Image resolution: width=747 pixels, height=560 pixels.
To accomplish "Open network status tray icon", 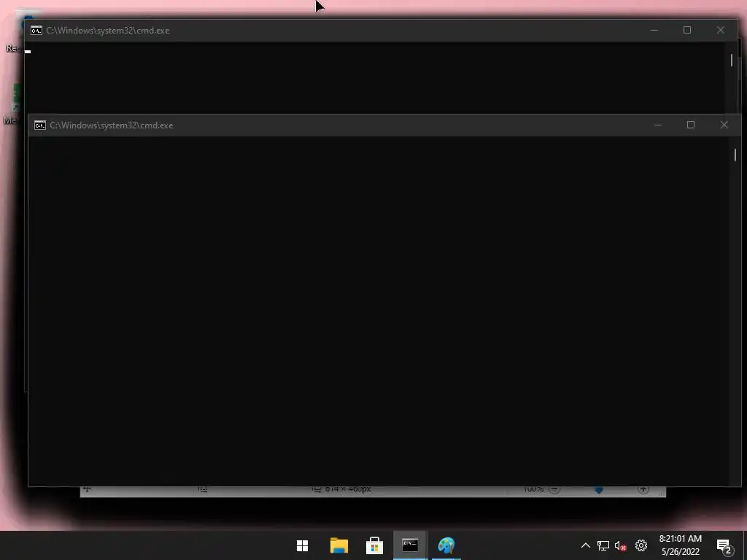I will tap(603, 545).
